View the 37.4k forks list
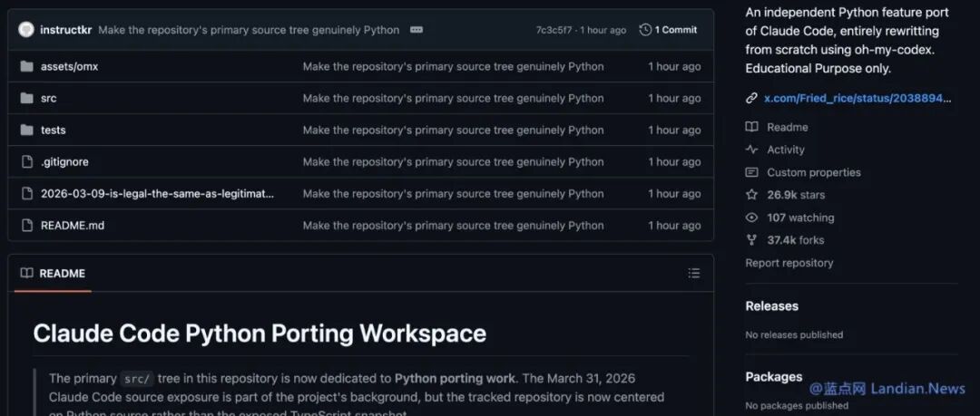Image resolution: width=980 pixels, height=416 pixels. (796, 240)
